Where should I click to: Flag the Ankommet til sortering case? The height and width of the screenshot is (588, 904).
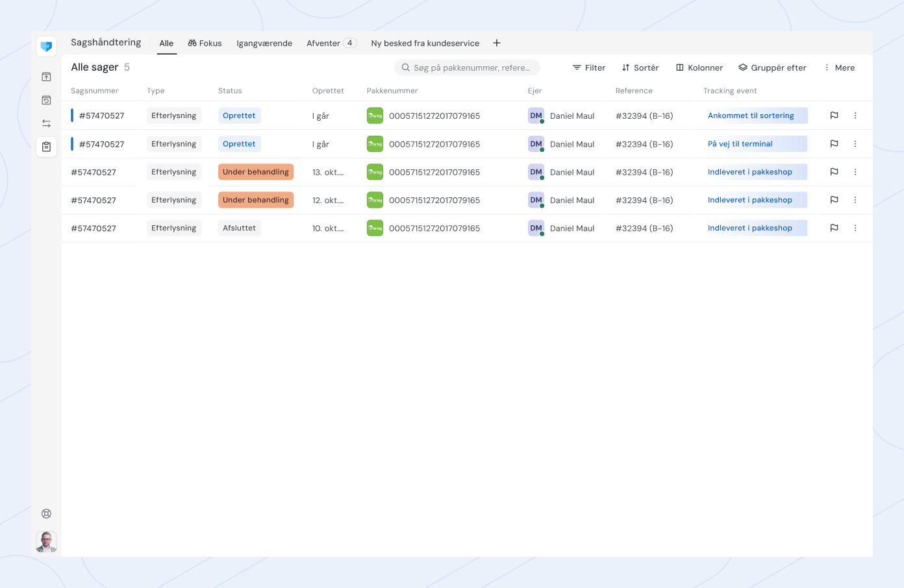click(x=834, y=116)
